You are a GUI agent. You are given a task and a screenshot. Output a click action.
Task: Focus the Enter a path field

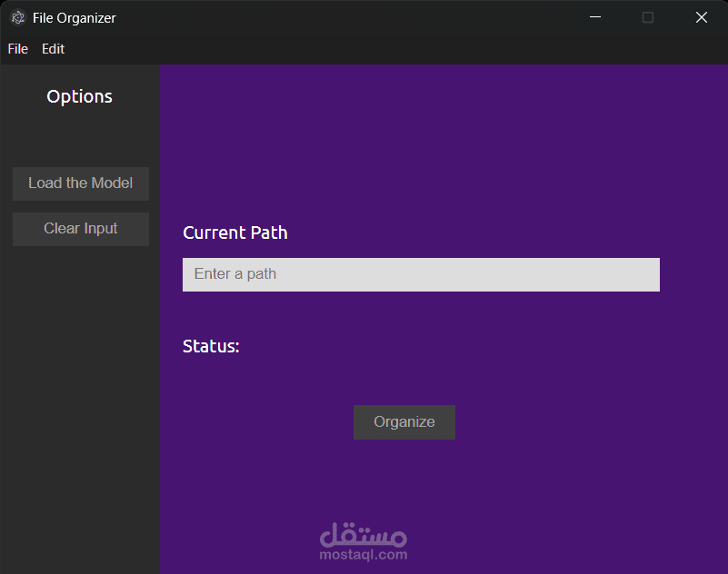point(421,274)
